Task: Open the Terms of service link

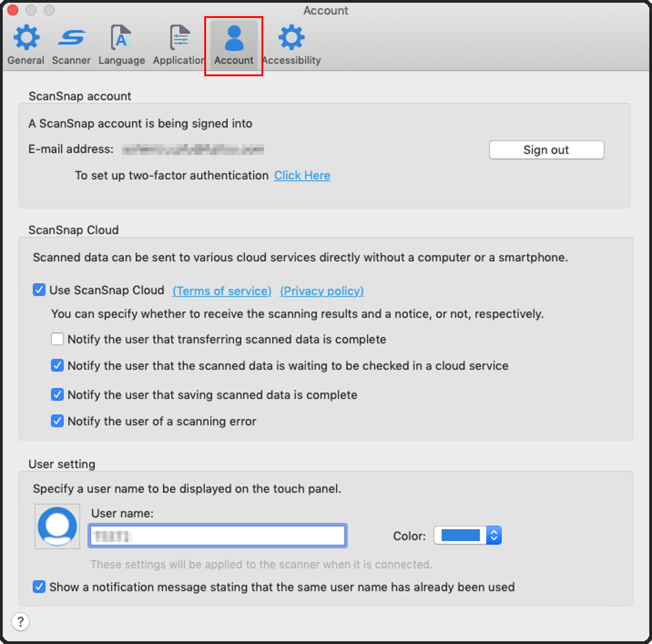Action: click(222, 291)
